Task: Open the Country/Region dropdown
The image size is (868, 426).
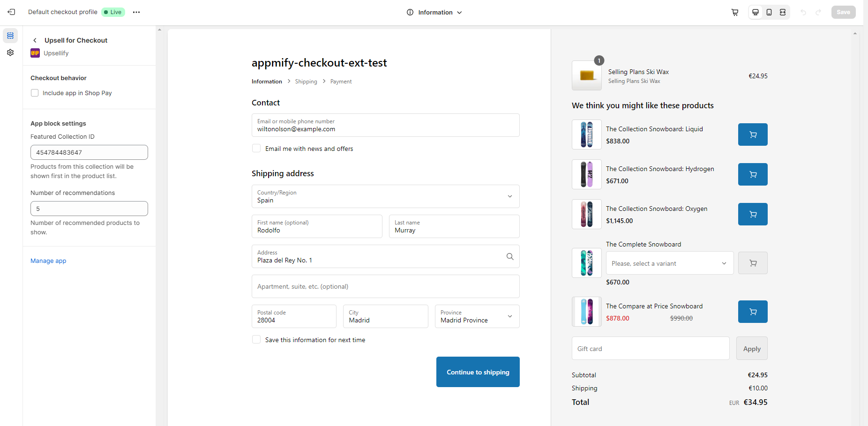Action: tap(385, 196)
